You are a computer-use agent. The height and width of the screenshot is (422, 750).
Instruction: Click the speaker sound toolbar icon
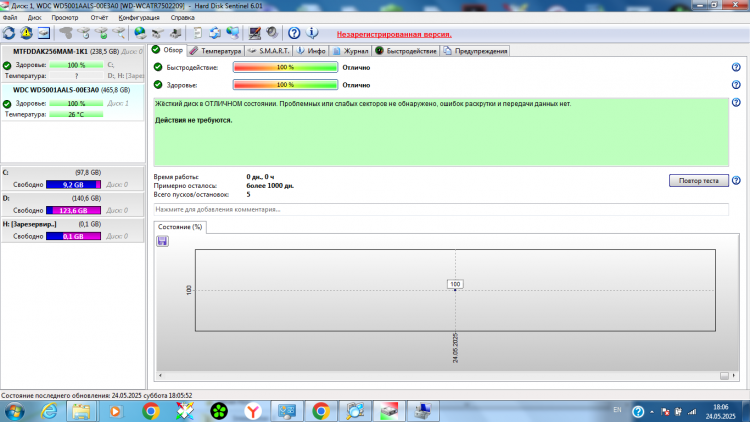coord(272,33)
